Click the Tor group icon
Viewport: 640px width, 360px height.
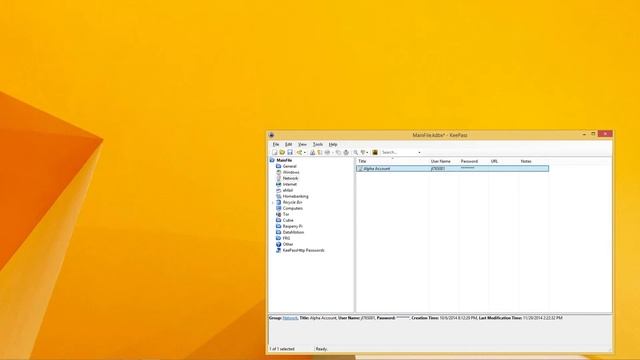tap(278, 214)
